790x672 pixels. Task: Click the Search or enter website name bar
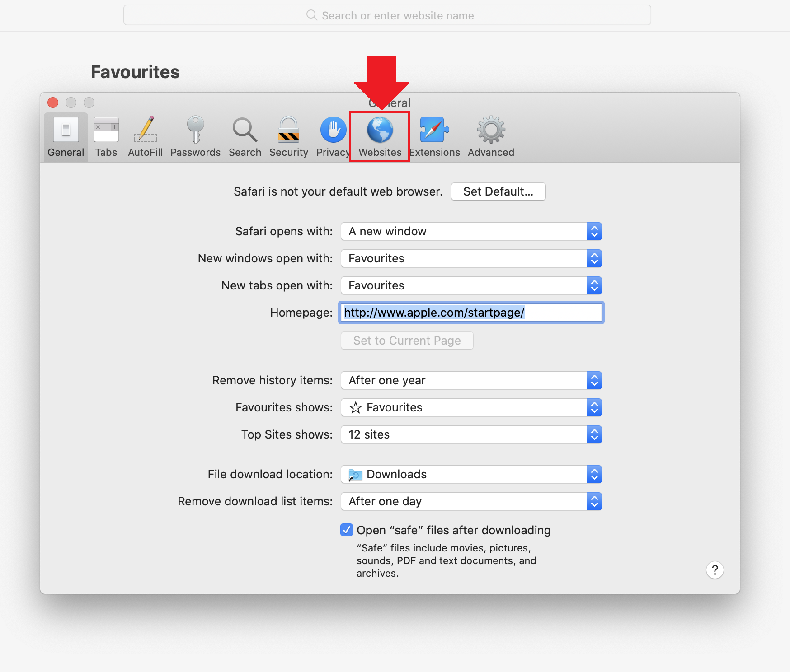tap(387, 15)
